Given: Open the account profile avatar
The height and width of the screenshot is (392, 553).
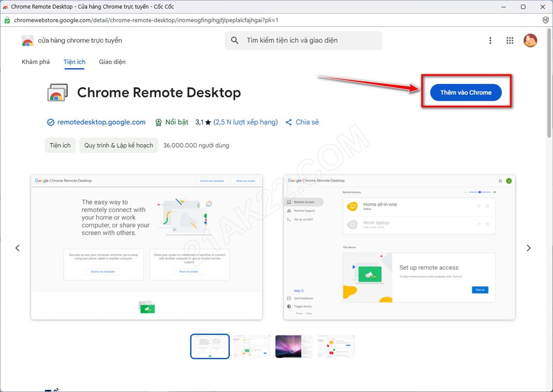Looking at the screenshot, I should pos(530,40).
